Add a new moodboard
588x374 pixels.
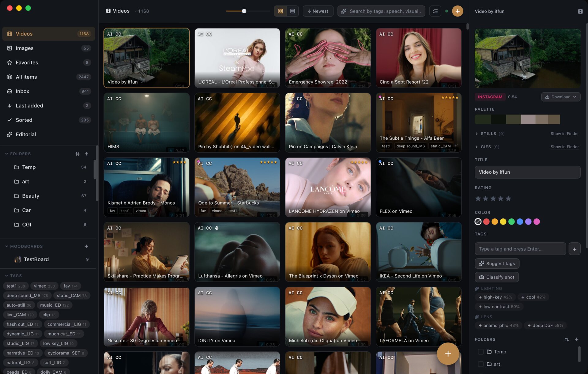coord(86,246)
